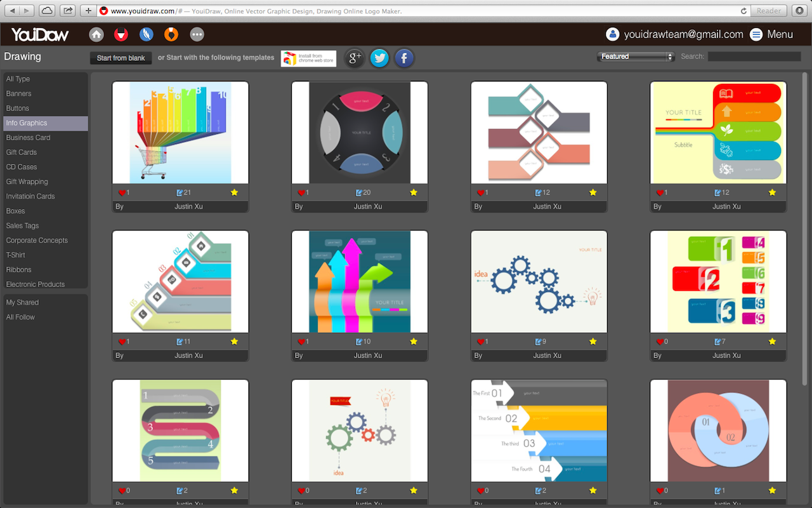Click edit count icon showing 7
The image size is (812, 508).
point(718,342)
